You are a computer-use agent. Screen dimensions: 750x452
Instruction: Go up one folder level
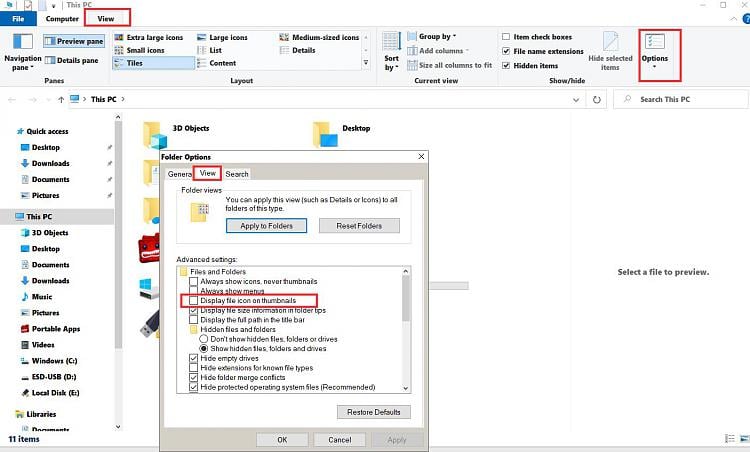[x=61, y=99]
